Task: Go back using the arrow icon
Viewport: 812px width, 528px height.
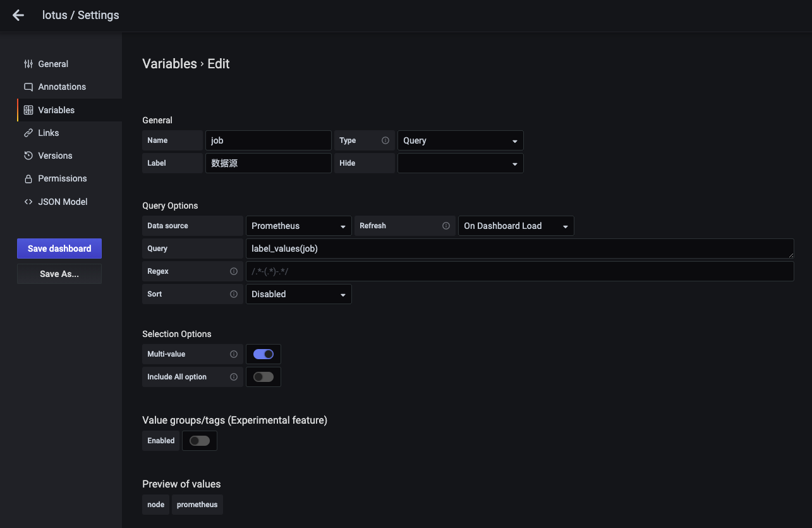Action: click(18, 15)
